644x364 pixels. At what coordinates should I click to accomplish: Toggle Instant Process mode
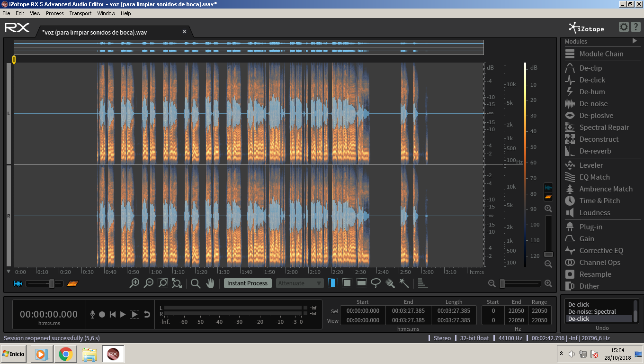coord(247,283)
